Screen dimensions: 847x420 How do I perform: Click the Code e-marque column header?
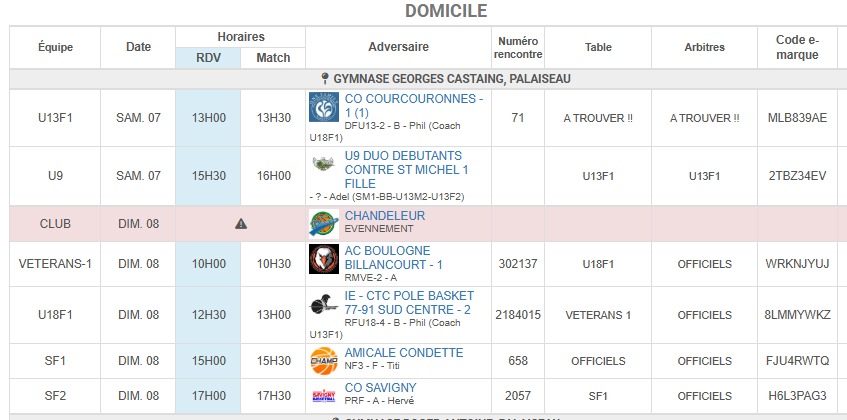click(797, 47)
